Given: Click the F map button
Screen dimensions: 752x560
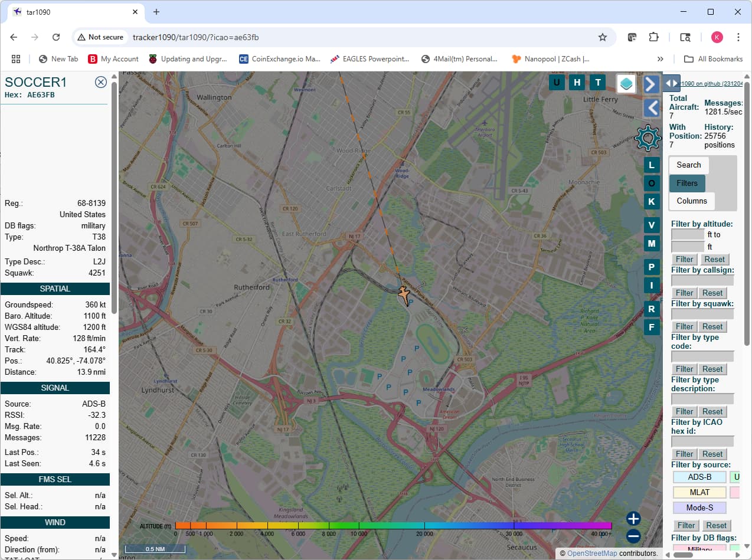Looking at the screenshot, I should click(x=652, y=327).
